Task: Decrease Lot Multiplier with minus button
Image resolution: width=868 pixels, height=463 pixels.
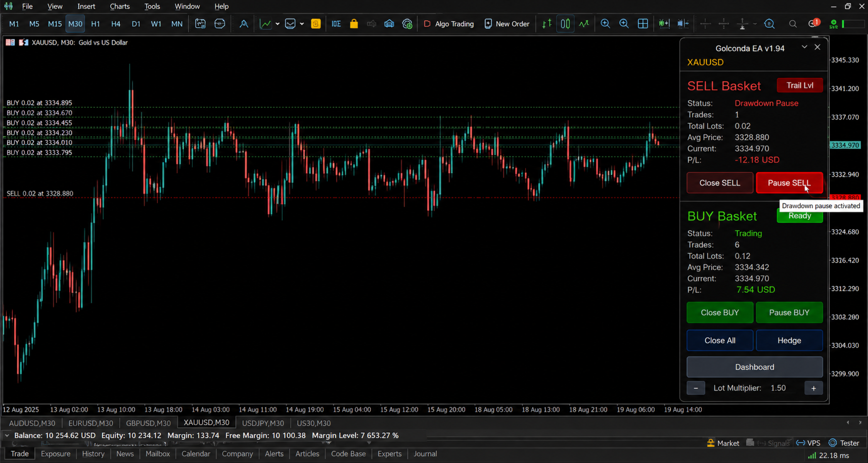Action: pyautogui.click(x=696, y=388)
